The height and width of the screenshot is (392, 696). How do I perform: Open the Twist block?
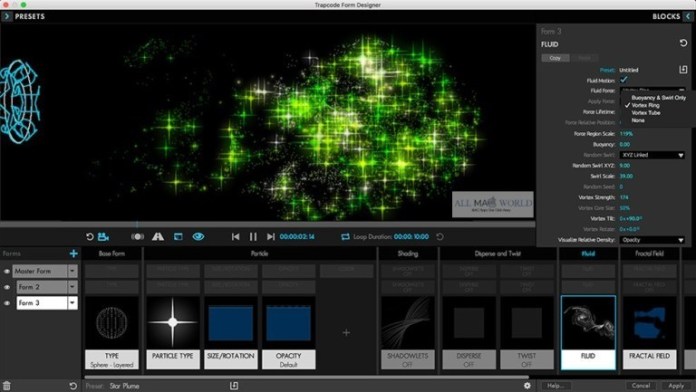click(526, 333)
